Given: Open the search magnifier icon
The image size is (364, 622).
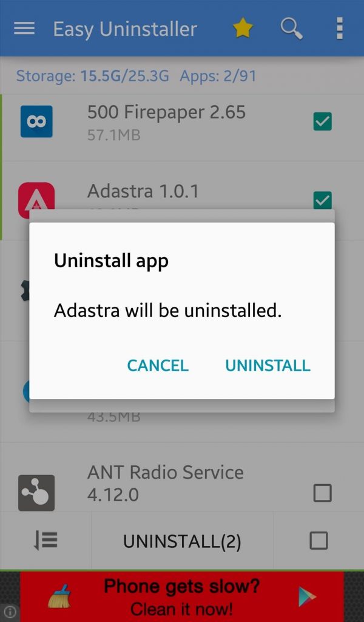Looking at the screenshot, I should [292, 29].
